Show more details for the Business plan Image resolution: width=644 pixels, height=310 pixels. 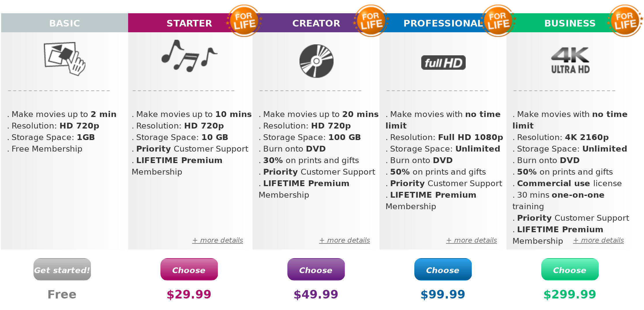[598, 240]
